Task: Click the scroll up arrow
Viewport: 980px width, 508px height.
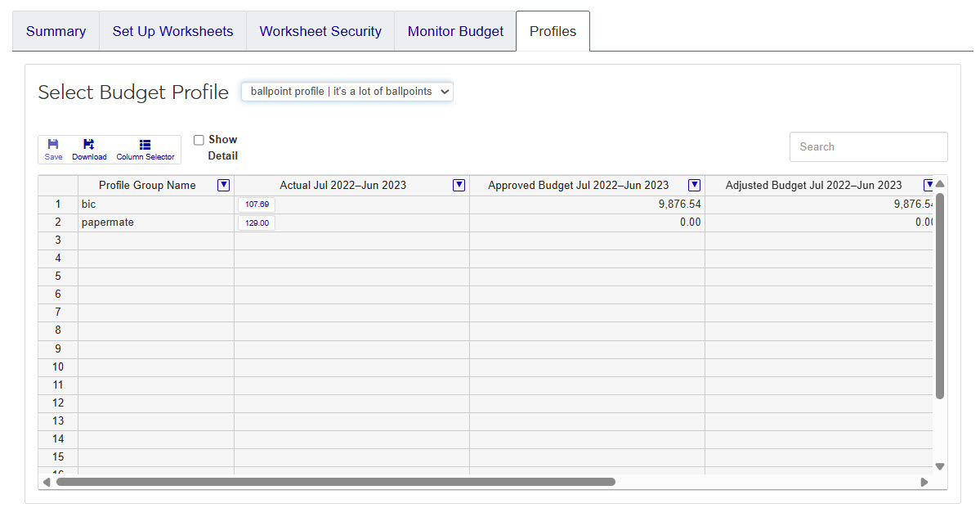Action: (939, 184)
